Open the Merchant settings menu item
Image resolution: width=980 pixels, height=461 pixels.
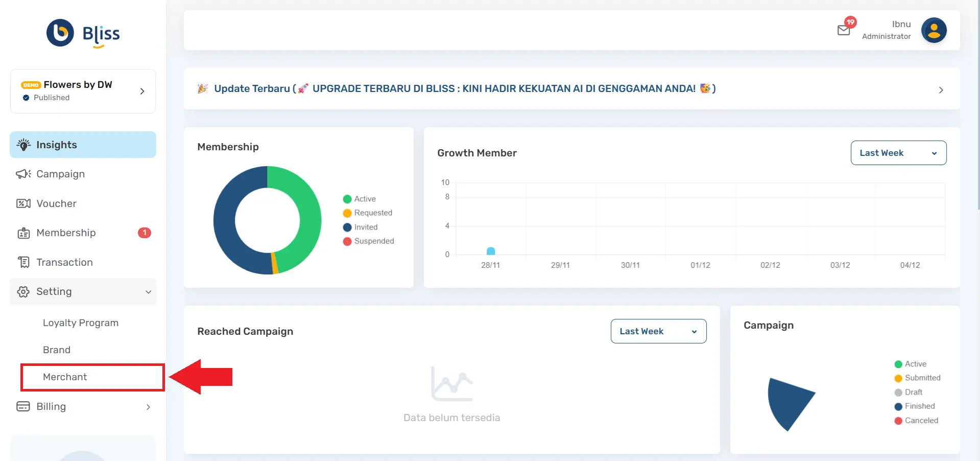pos(65,377)
